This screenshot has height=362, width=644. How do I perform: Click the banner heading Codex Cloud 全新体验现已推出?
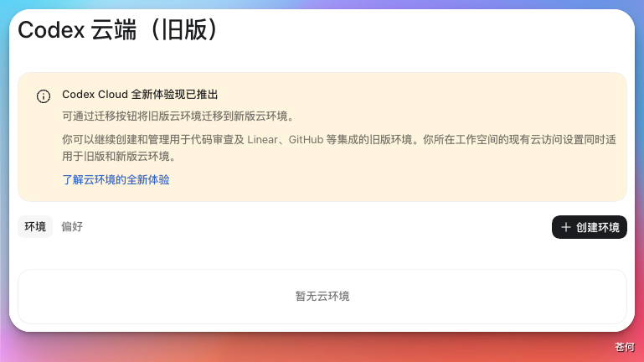pos(140,95)
